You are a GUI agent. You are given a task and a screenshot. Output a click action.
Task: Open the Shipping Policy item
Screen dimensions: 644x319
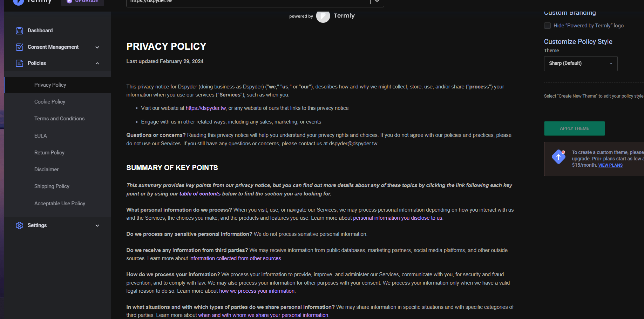click(52, 186)
